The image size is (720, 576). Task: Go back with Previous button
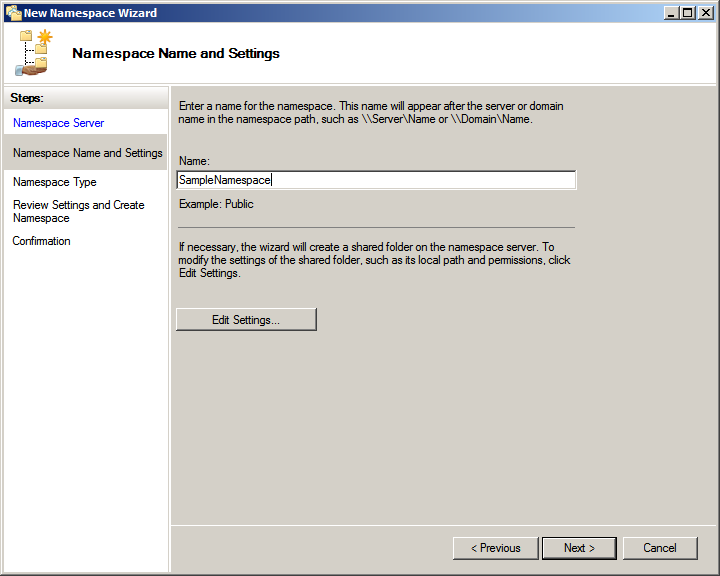point(495,548)
